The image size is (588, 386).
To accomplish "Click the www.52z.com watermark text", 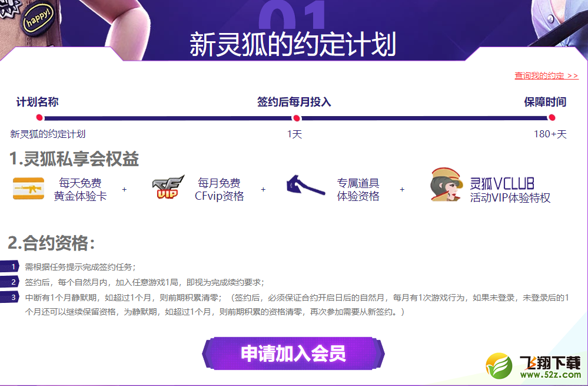I will 550,374.
